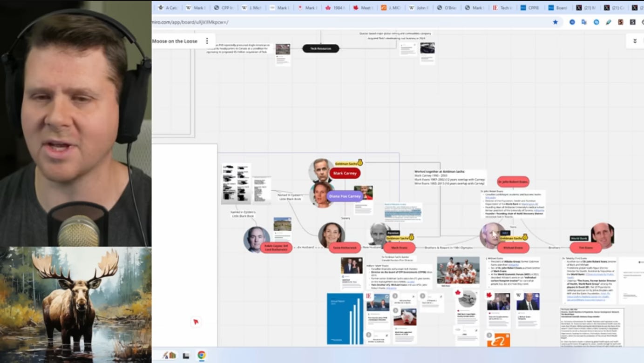The height and width of the screenshot is (363, 644).
Task: Click the 1984 Olympics rowing team photo
Action: tap(458, 270)
